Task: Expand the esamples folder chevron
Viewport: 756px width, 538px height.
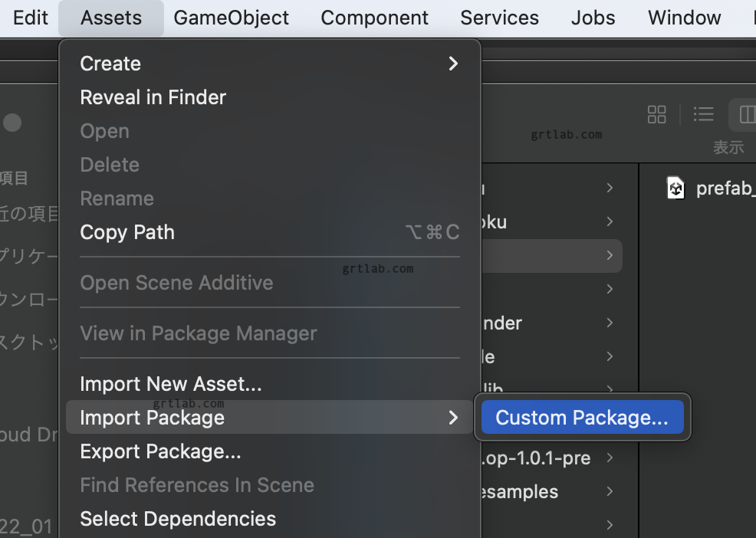Action: pyautogui.click(x=609, y=491)
